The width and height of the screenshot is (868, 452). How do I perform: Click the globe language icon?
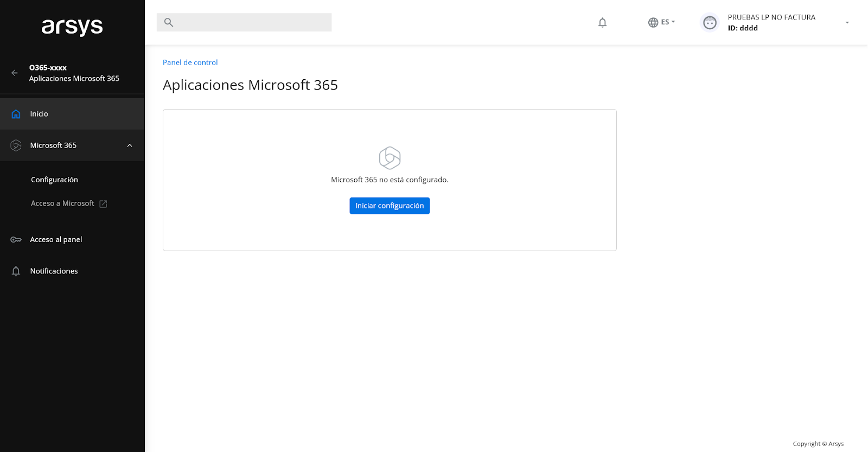pos(653,22)
